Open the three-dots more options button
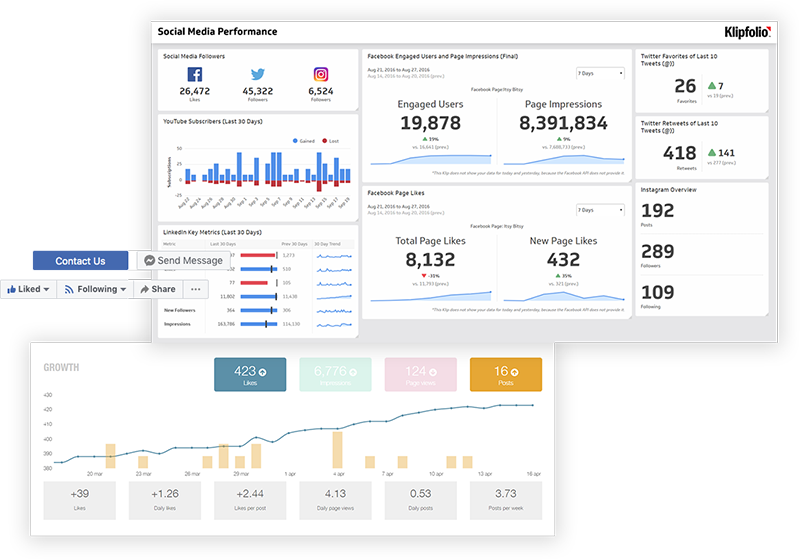Screen dimensions: 800x560 196,289
